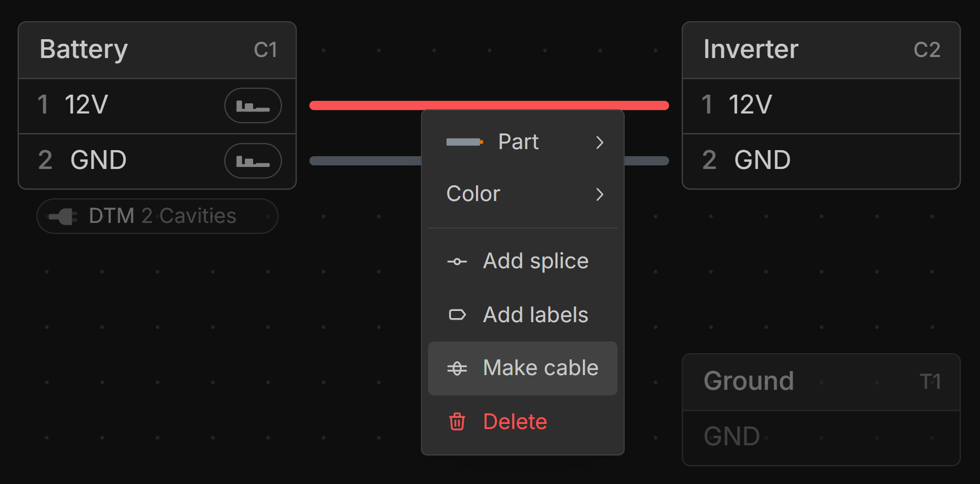980x484 pixels.
Task: Click the terminal icon on Battery GND row
Action: click(x=253, y=161)
